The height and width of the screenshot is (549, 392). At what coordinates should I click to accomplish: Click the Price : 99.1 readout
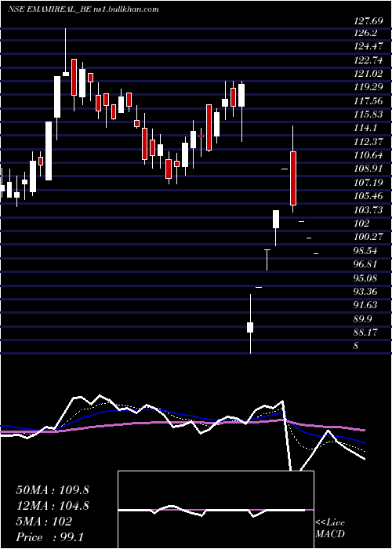pos(50,537)
